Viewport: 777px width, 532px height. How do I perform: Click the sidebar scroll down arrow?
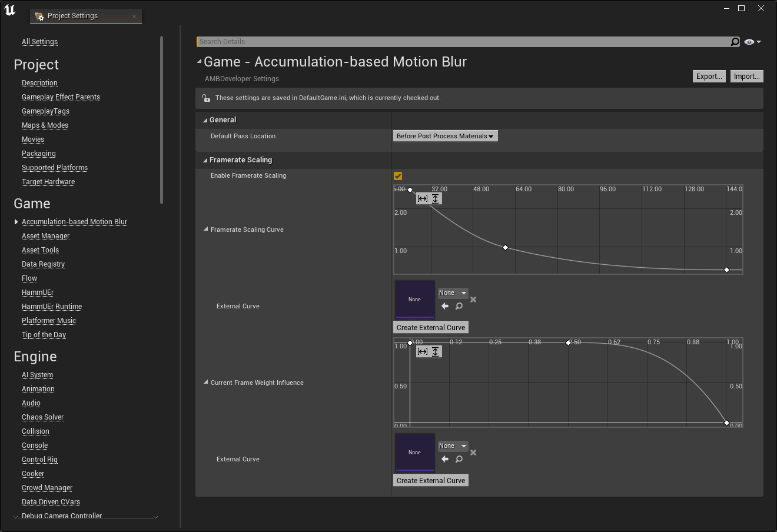coord(155,517)
